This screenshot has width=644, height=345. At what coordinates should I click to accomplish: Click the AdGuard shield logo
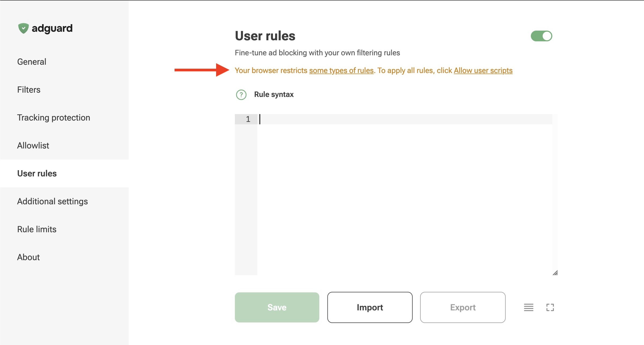pos(23,28)
